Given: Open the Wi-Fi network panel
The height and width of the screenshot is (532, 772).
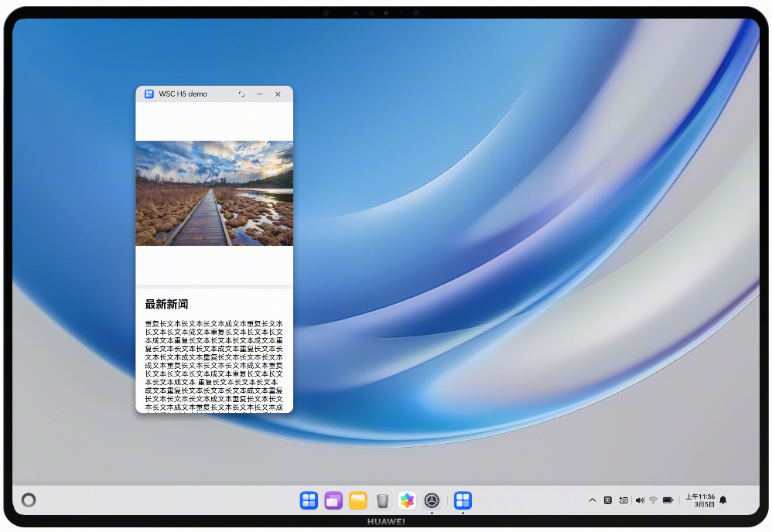Looking at the screenshot, I should pyautogui.click(x=653, y=500).
